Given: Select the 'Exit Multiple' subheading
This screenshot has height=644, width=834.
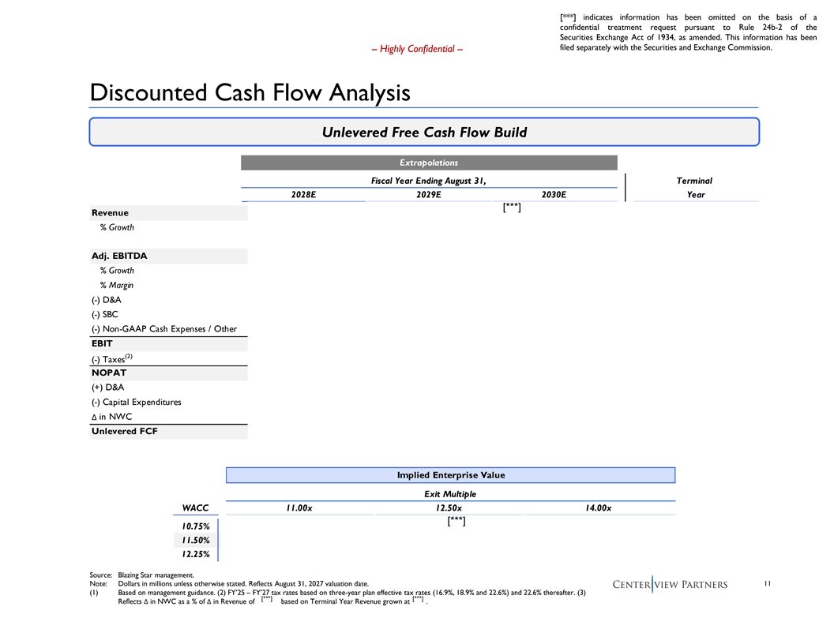Looking at the screenshot, I should (x=450, y=494).
